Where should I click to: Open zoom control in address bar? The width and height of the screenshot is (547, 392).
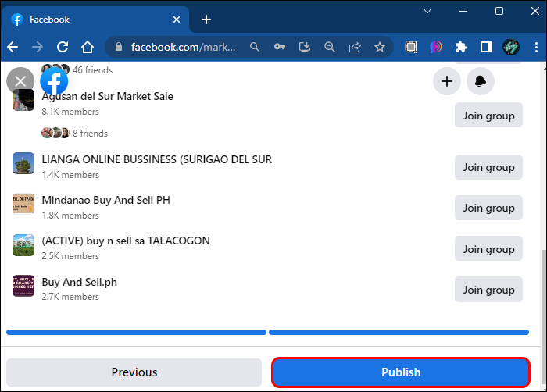click(330, 47)
